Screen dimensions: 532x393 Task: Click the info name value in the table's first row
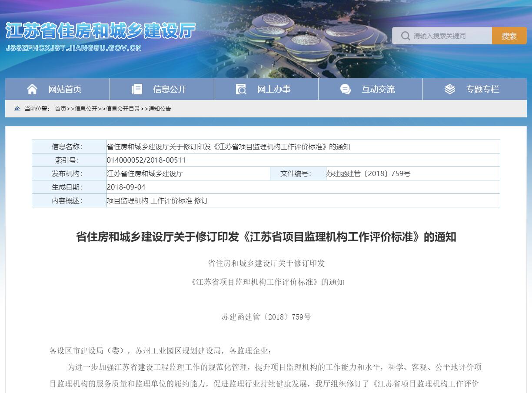(229, 147)
